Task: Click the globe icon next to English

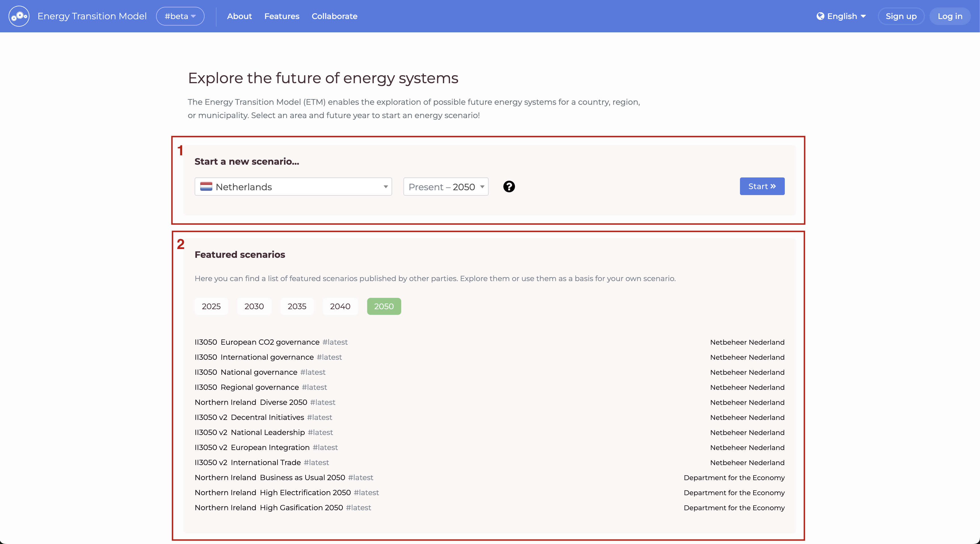Action: 820,16
